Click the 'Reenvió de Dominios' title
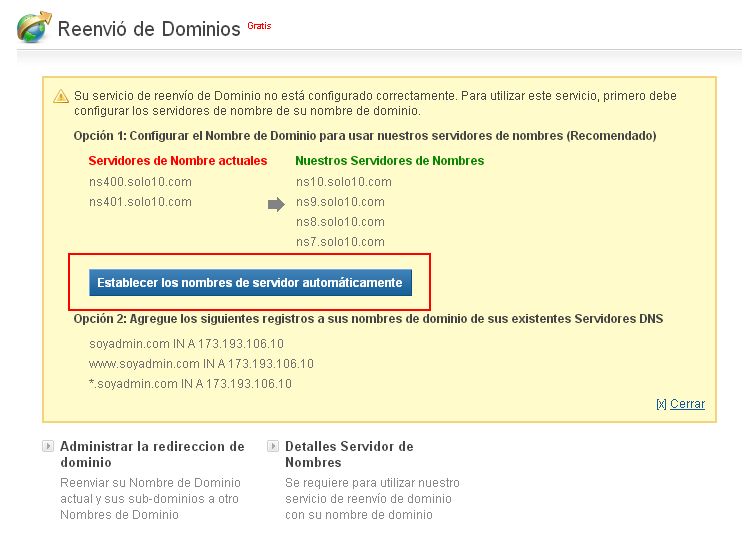Viewport: 747px width, 536px height. (x=149, y=29)
